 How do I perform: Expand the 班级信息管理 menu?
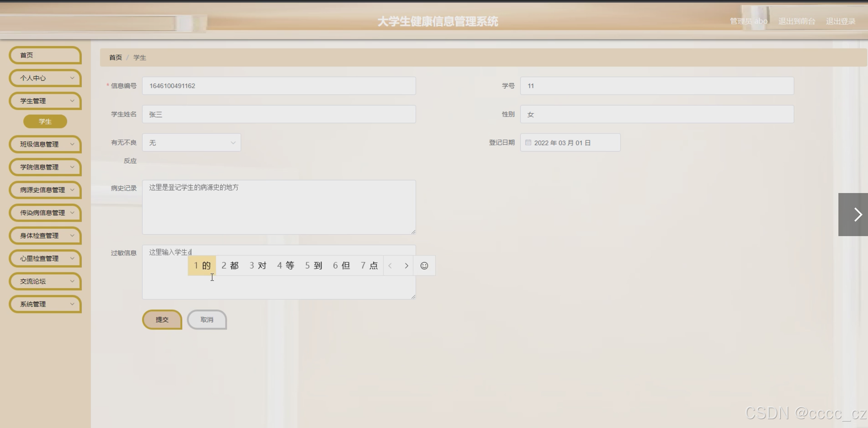point(45,144)
